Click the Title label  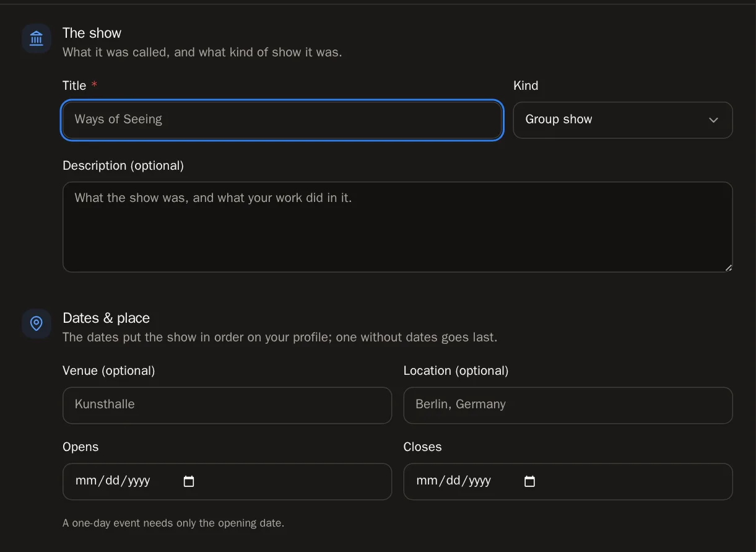(x=74, y=85)
